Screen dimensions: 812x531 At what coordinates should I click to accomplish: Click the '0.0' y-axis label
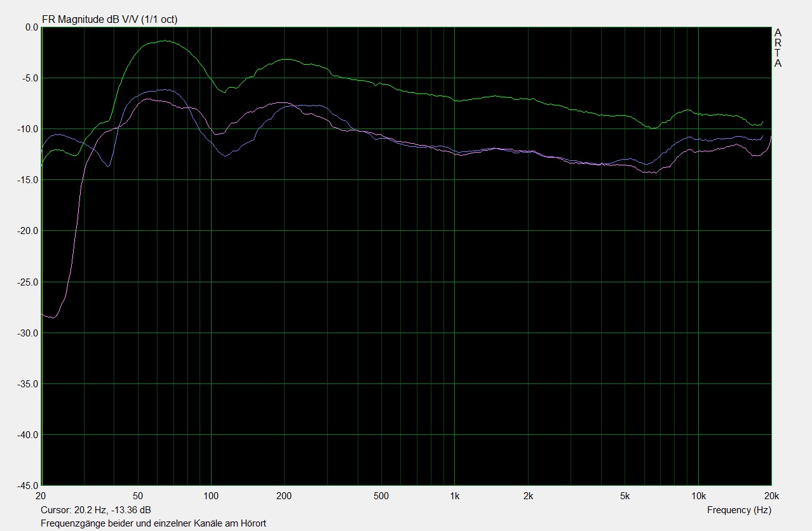[x=32, y=27]
